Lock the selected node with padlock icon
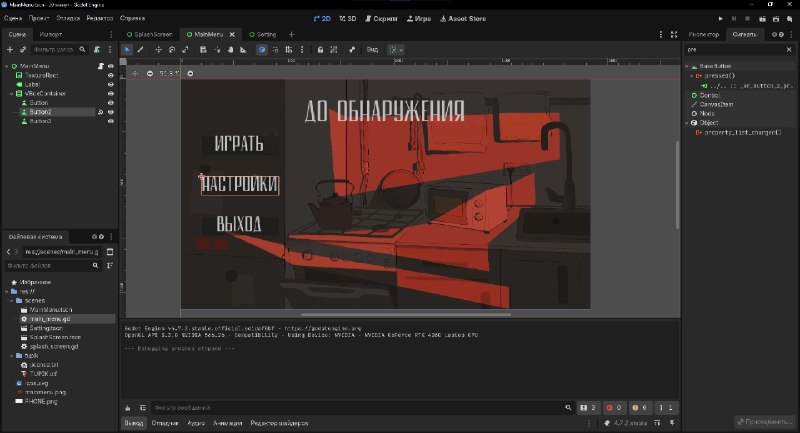 click(320, 49)
